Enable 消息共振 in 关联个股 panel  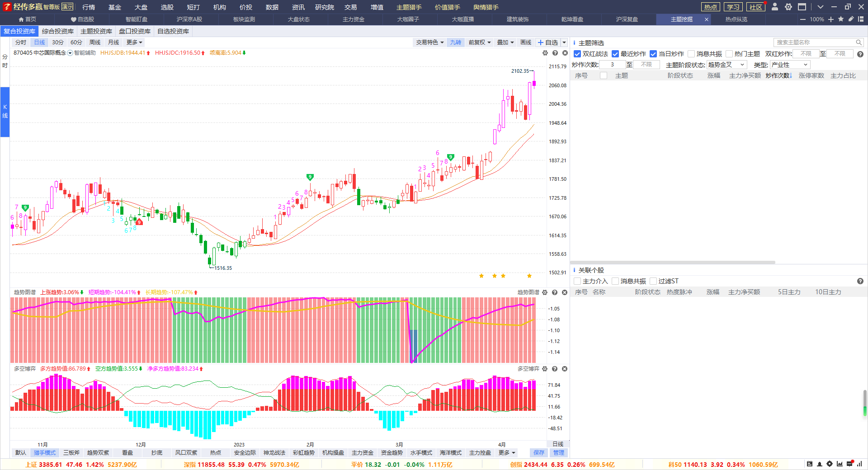click(615, 281)
